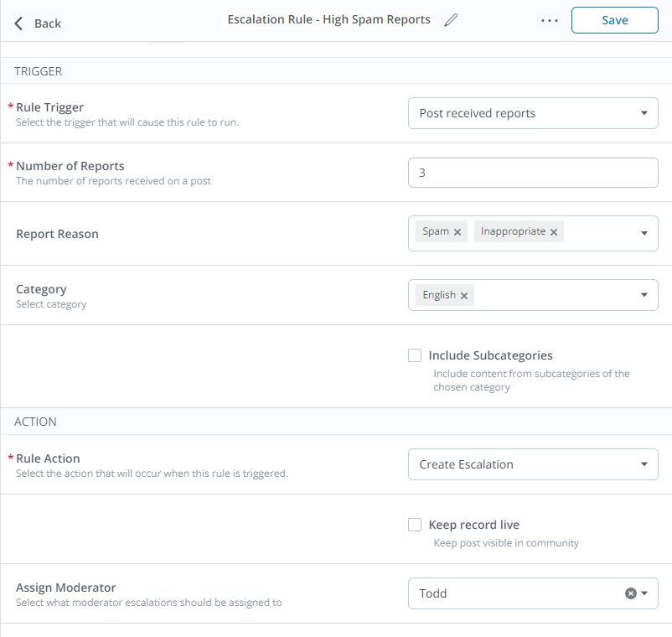Remove the Spam report reason tag

(457, 231)
